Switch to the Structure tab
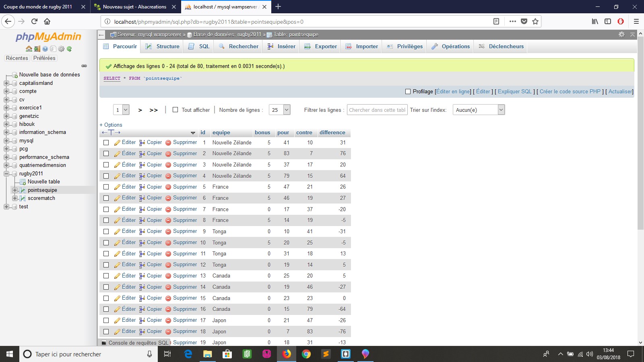The image size is (644, 362). pos(162,46)
